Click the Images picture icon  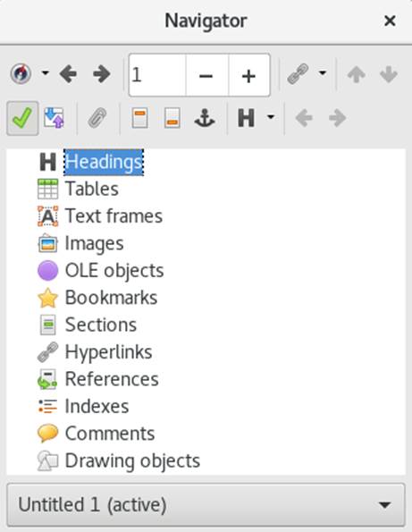click(x=47, y=243)
